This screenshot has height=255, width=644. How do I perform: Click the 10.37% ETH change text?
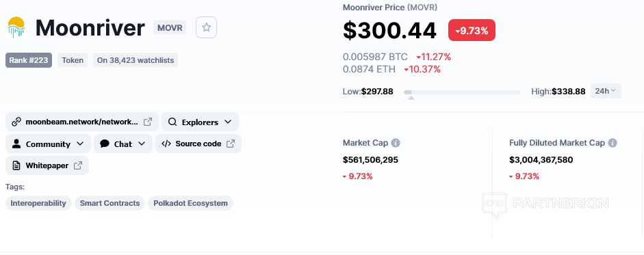(x=422, y=69)
